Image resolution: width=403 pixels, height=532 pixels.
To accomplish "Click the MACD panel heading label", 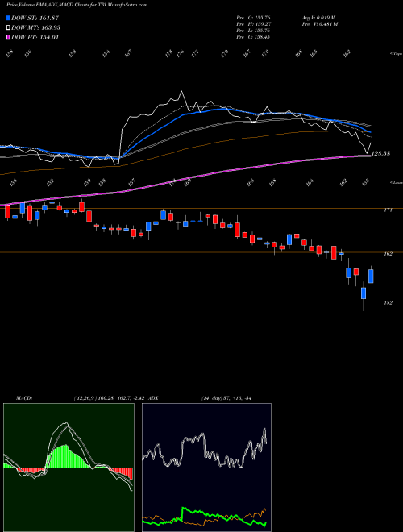I will pyautogui.click(x=23, y=398).
